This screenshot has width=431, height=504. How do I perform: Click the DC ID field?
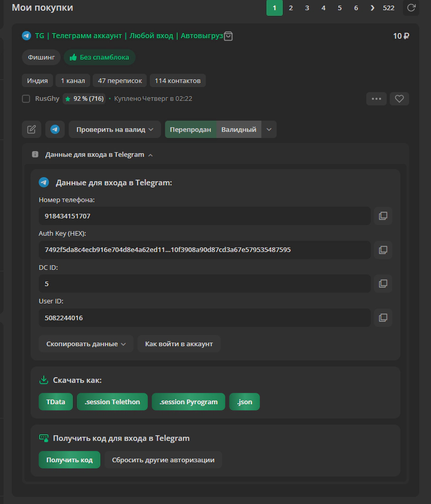click(205, 284)
